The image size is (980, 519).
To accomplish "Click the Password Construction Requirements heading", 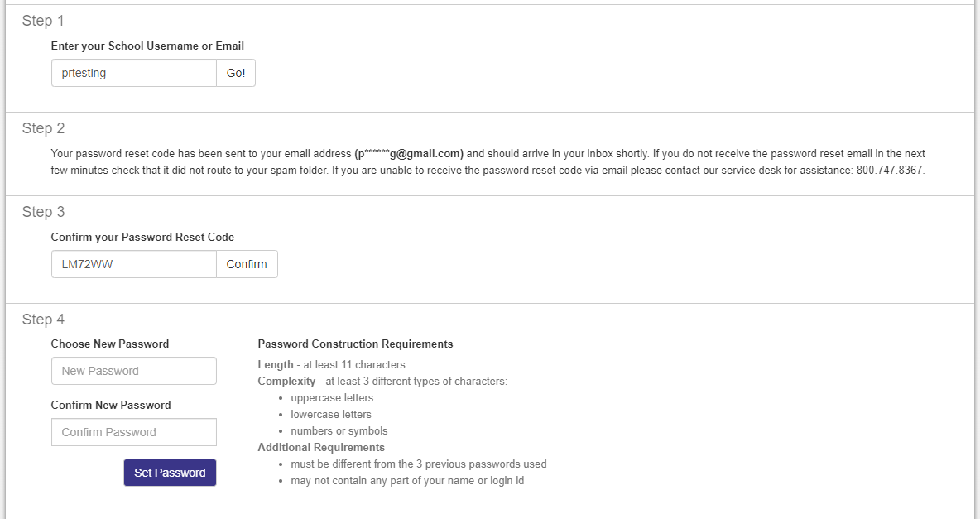I will coord(355,344).
